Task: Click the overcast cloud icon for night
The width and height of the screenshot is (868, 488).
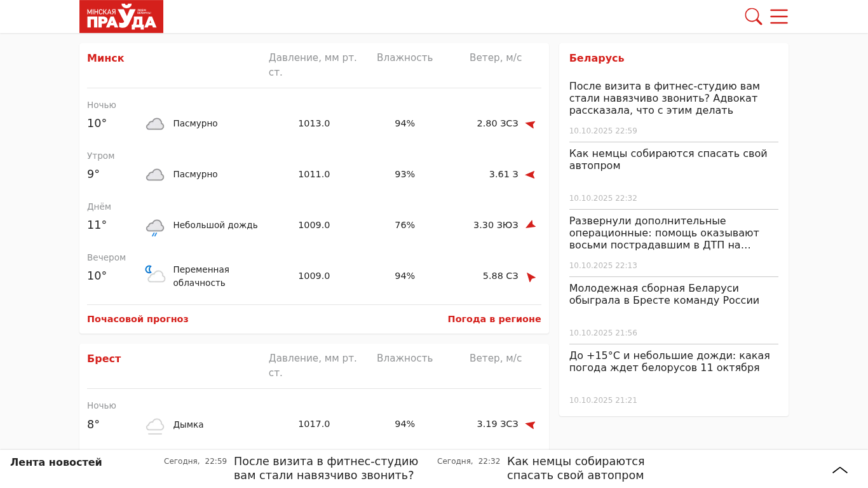Action: pyautogui.click(x=155, y=124)
